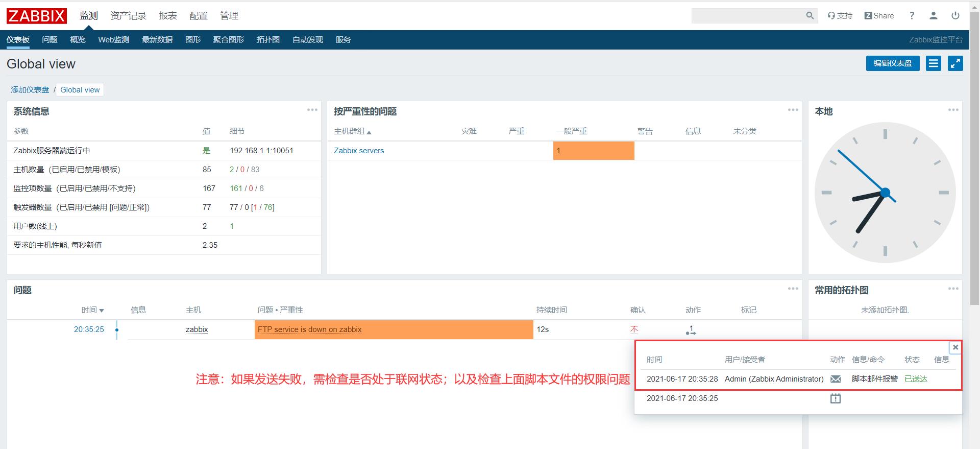This screenshot has height=449, width=980.
Task: Open the 按严重性的问题 widget options menu
Action: coord(793,110)
